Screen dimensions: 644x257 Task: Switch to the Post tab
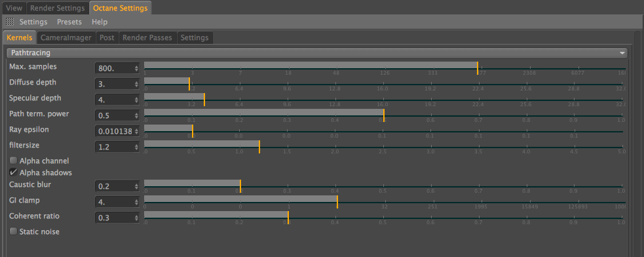[107, 37]
